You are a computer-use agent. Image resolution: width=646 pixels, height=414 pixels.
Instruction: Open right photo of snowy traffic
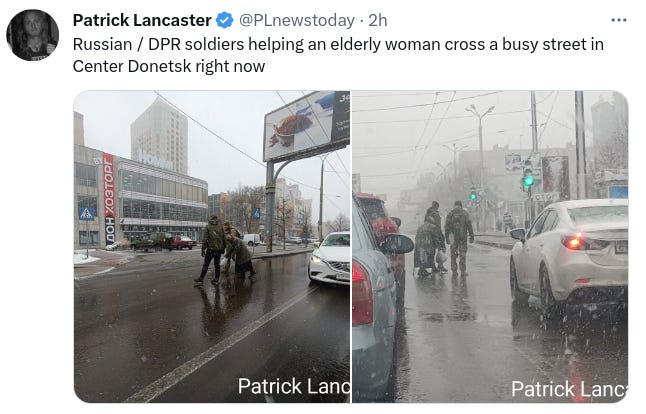[490, 246]
